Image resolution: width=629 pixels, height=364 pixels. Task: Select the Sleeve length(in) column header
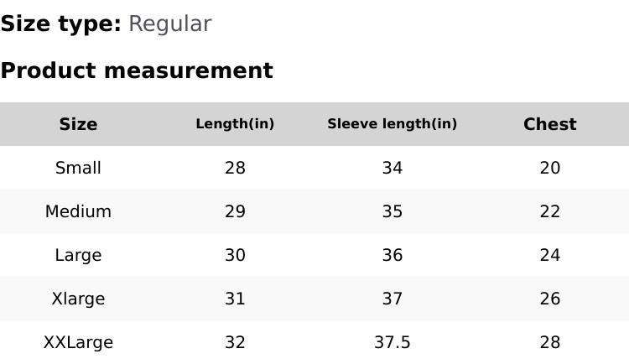392,124
